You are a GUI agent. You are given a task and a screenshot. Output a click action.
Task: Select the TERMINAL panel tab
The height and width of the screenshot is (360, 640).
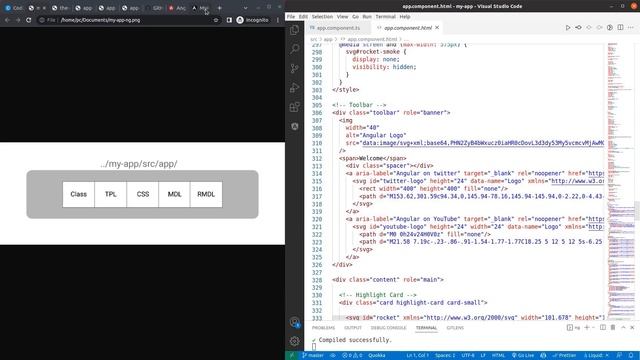[426, 328]
